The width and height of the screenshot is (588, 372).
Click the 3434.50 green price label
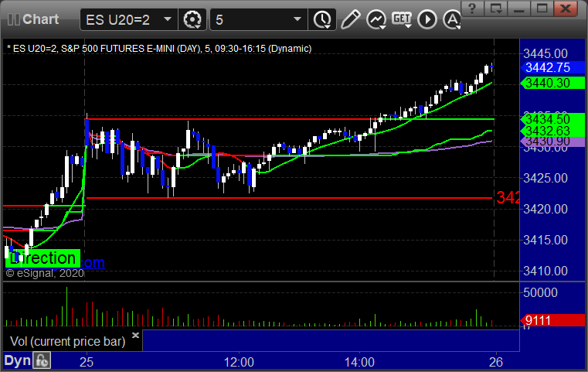click(552, 119)
